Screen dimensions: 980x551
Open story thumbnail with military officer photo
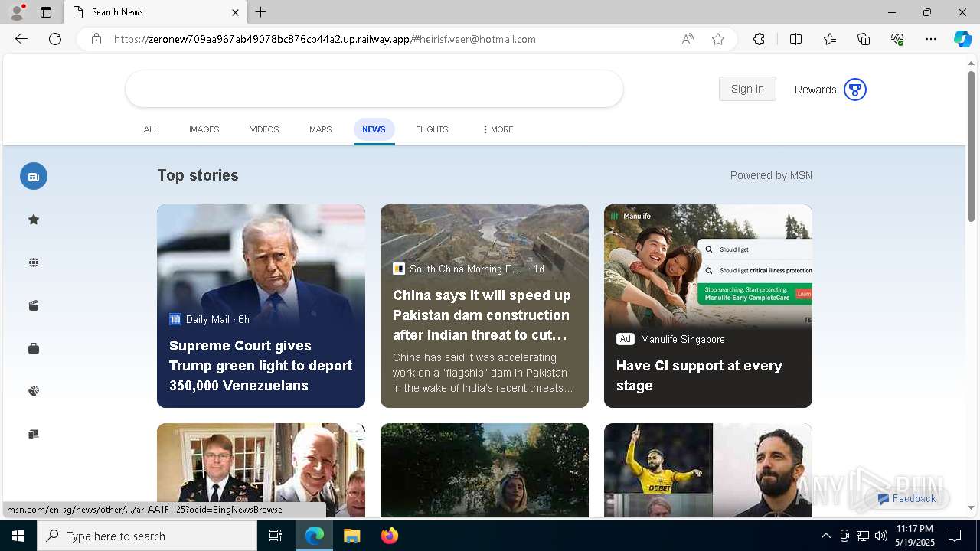[x=261, y=470]
